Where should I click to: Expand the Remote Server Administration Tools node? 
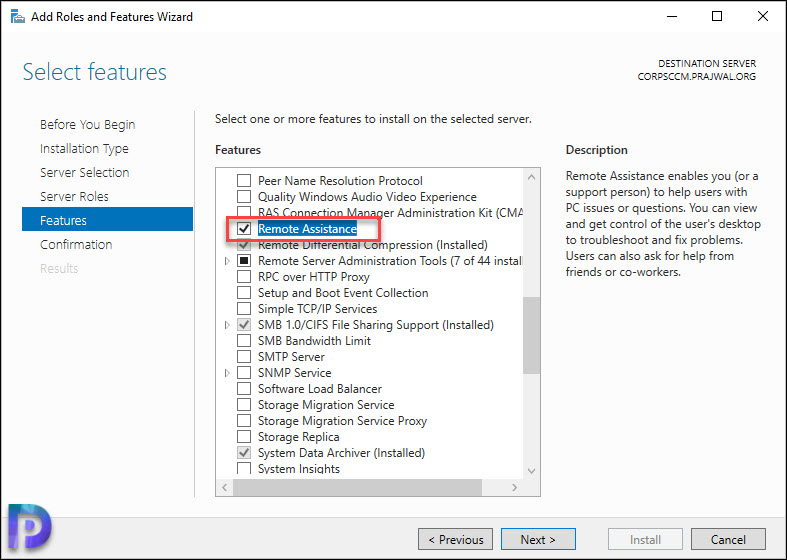click(227, 261)
